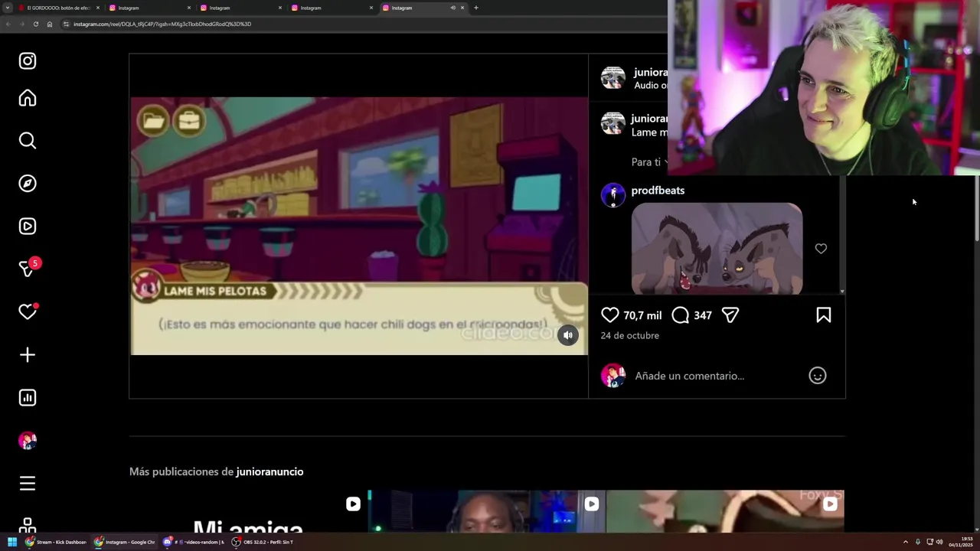Image resolution: width=980 pixels, height=551 pixels.
Task: Expand hidden system tray icons
Action: click(x=905, y=542)
